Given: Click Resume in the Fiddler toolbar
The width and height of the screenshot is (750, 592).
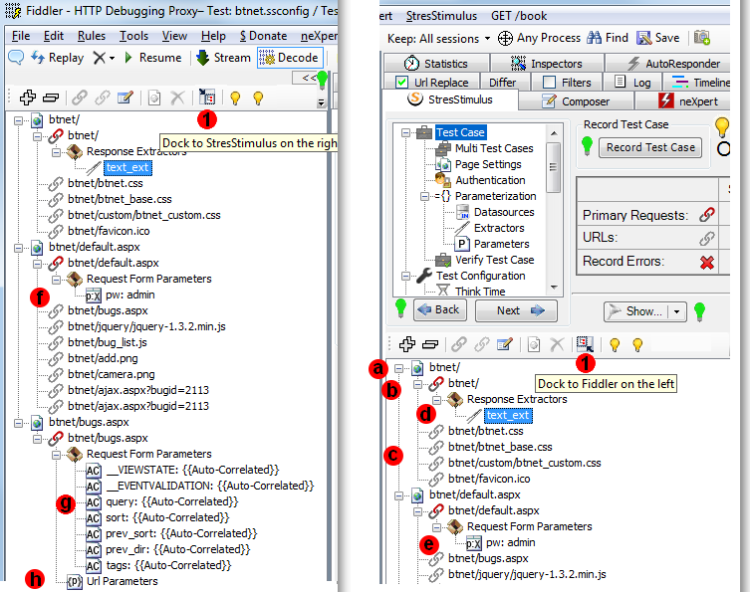Looking at the screenshot, I should coord(153,58).
